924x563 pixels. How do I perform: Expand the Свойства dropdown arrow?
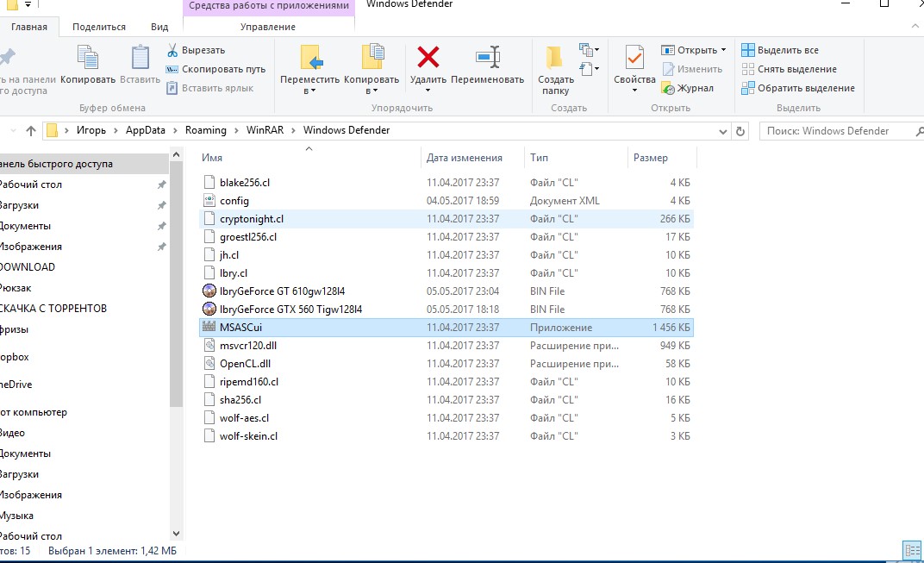pyautogui.click(x=634, y=91)
